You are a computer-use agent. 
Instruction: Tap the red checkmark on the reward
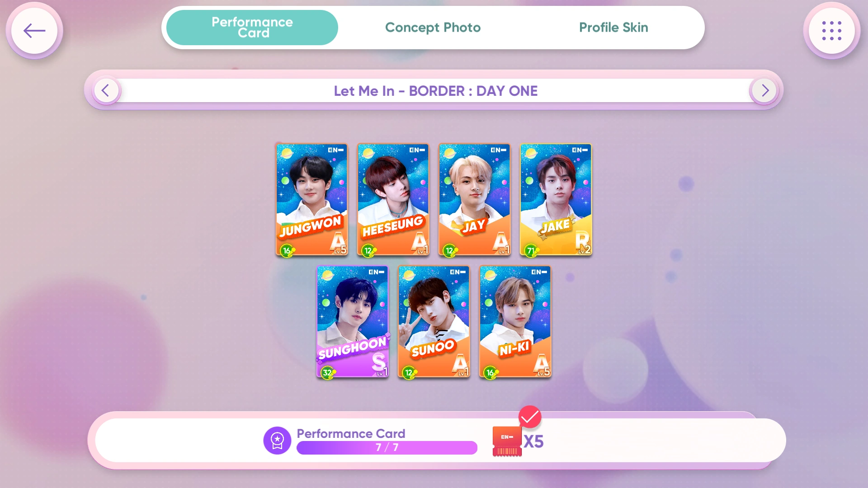530,417
